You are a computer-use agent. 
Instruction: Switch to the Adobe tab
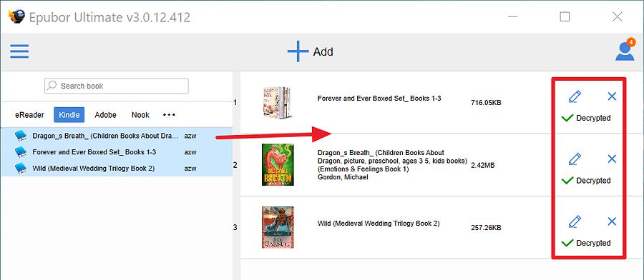[106, 115]
